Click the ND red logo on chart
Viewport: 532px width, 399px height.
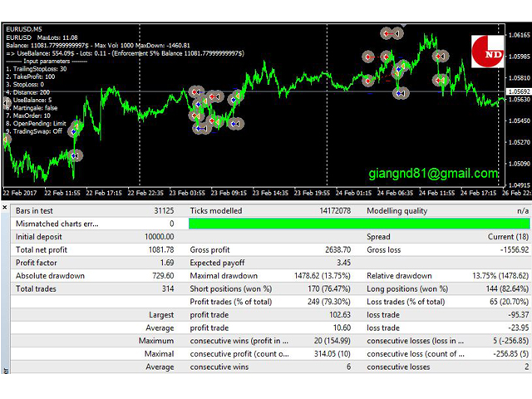487,52
